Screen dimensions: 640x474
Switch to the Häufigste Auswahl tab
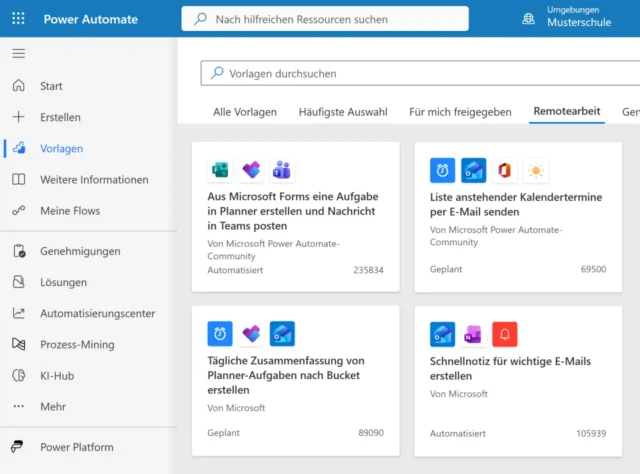pyautogui.click(x=343, y=112)
